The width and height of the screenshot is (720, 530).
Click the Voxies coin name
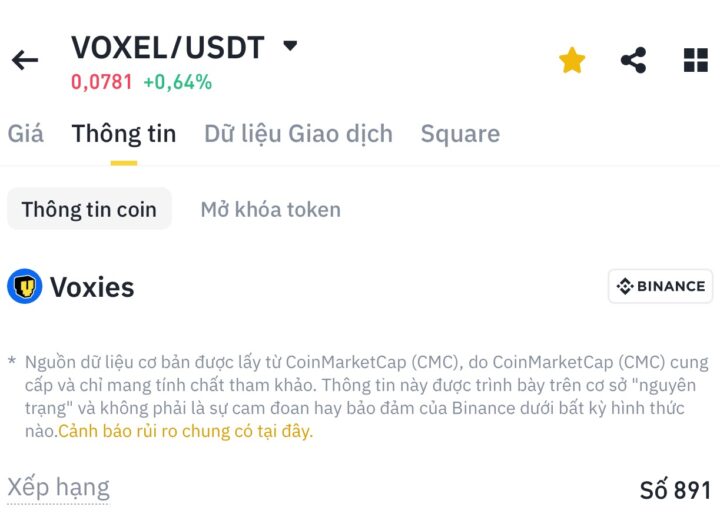coord(92,287)
